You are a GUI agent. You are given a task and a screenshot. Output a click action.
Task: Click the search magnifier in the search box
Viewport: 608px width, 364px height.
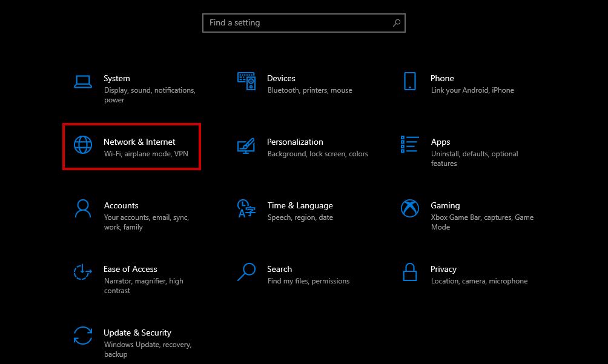pyautogui.click(x=397, y=22)
